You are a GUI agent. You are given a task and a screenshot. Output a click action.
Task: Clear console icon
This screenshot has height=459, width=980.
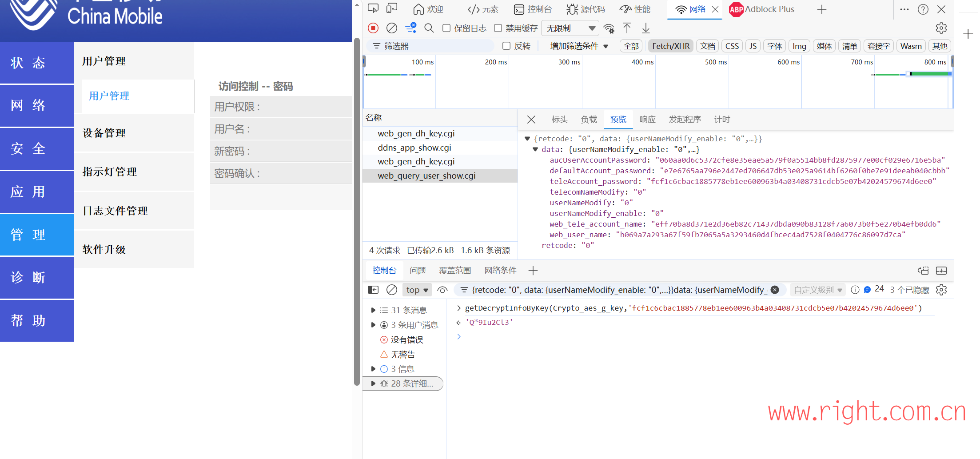392,290
